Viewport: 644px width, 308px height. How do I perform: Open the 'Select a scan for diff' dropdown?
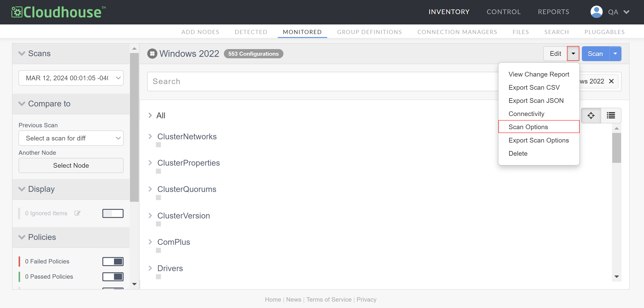pyautogui.click(x=71, y=138)
